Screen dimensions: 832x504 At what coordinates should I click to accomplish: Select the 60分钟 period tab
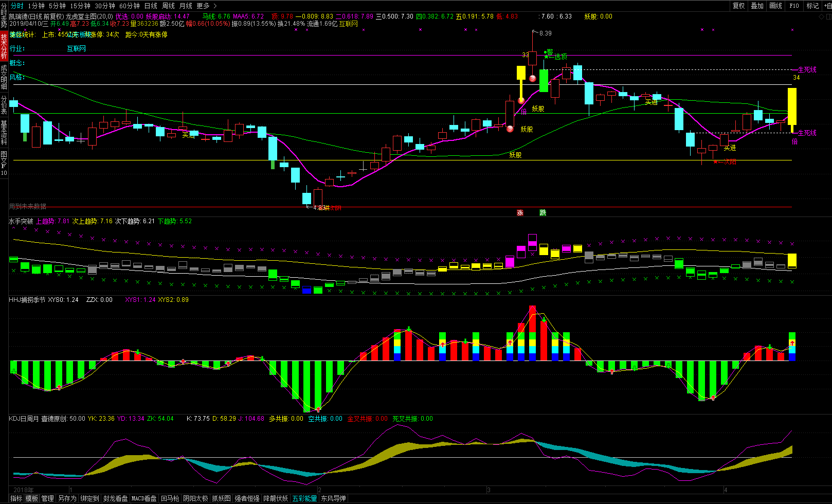click(x=130, y=6)
